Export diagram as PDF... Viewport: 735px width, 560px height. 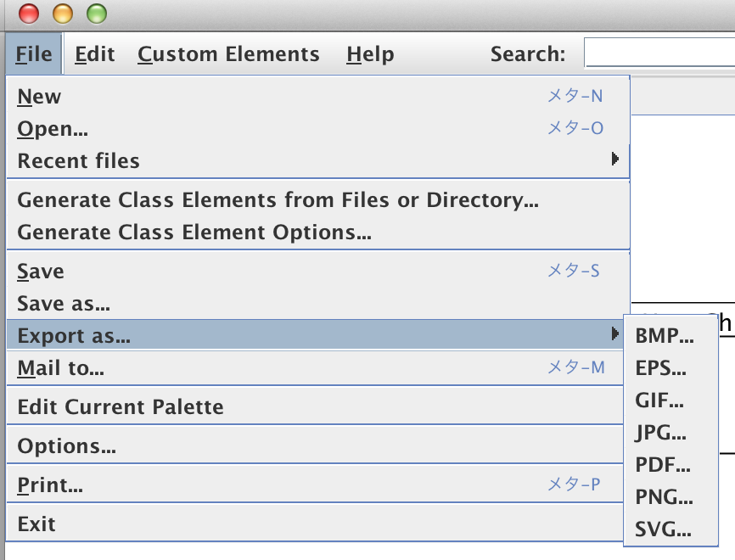coord(670,465)
